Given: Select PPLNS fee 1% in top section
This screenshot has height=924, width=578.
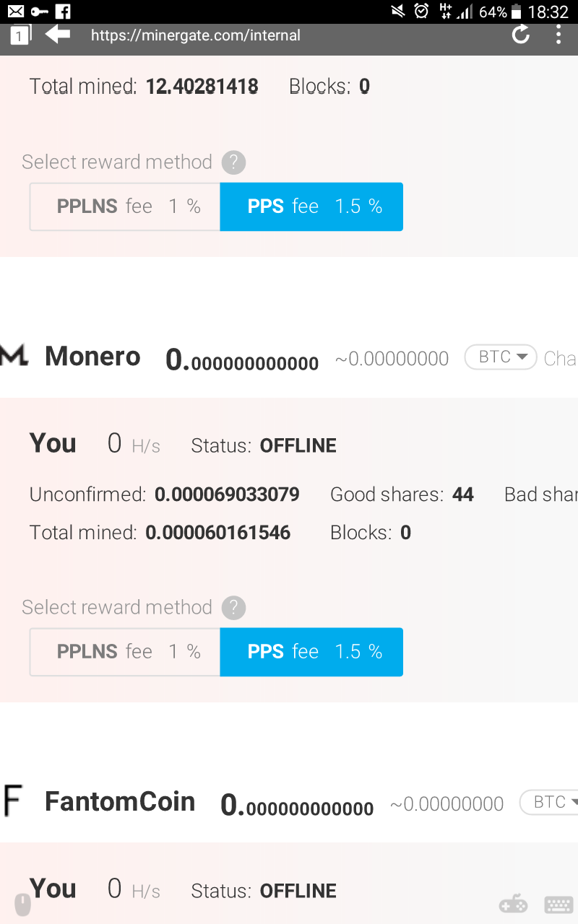Looking at the screenshot, I should [x=125, y=206].
